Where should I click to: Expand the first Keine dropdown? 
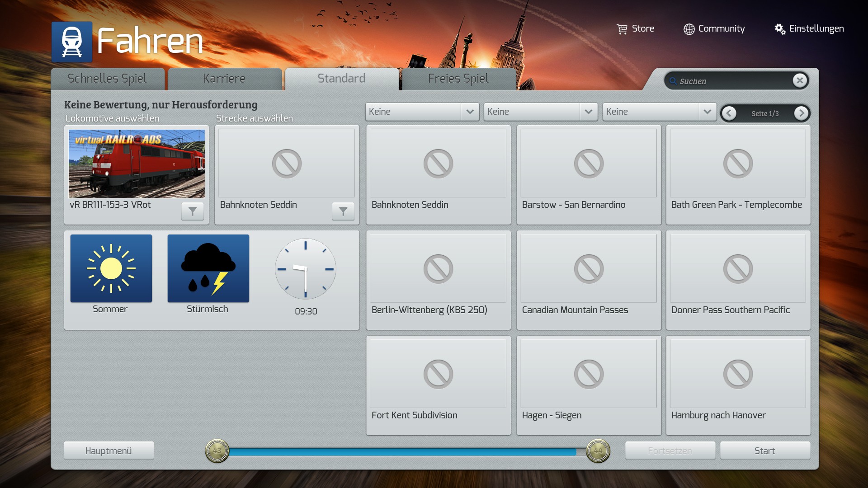click(x=470, y=112)
